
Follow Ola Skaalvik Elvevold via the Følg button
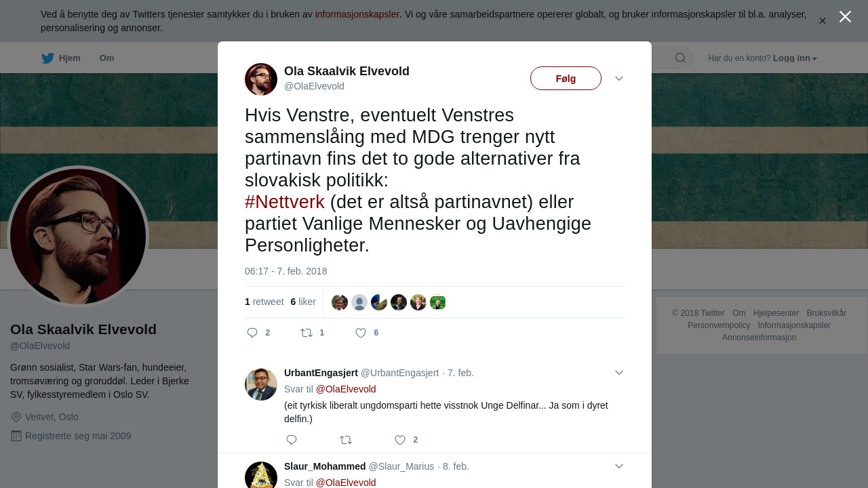[566, 79]
